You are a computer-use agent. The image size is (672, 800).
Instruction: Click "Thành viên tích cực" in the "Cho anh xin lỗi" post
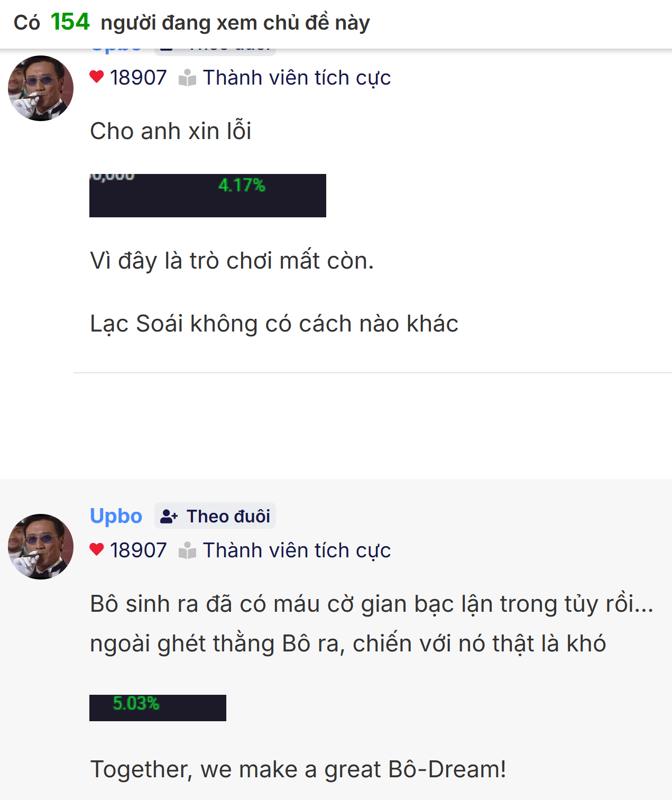pos(297,78)
